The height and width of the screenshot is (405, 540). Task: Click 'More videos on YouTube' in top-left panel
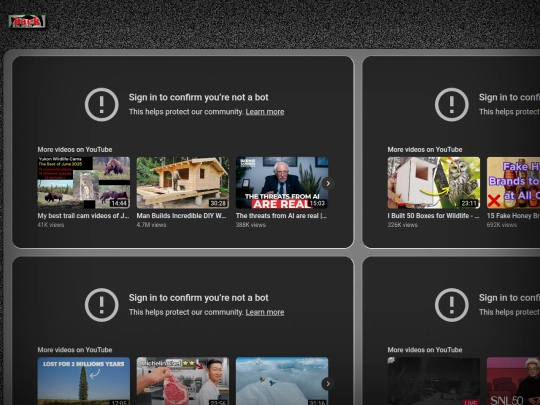click(x=75, y=149)
